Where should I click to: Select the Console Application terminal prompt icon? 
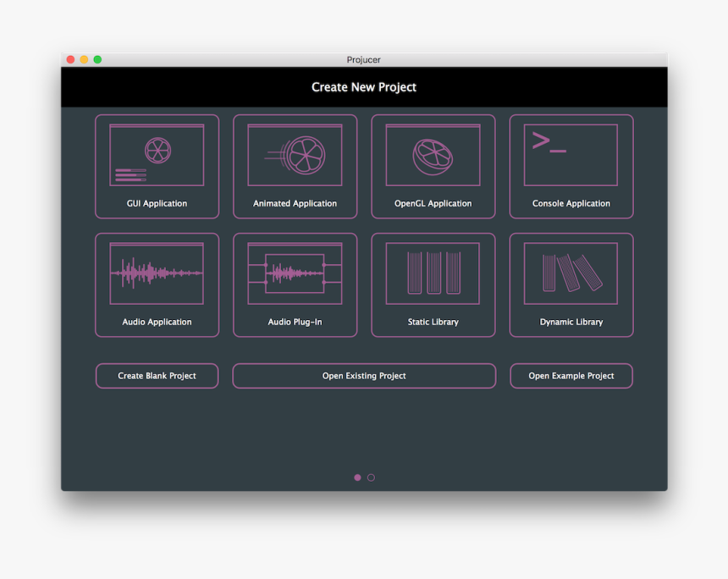coord(571,156)
